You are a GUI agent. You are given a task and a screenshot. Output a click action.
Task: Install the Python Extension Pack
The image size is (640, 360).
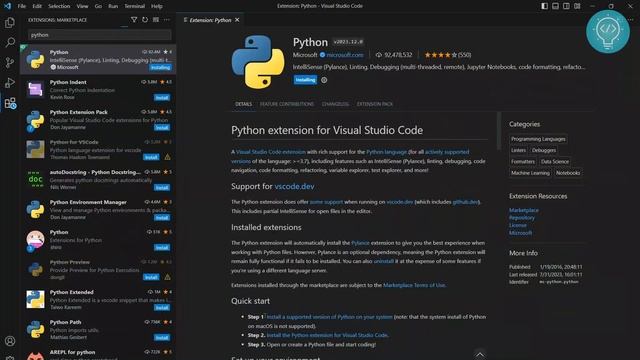click(162, 127)
